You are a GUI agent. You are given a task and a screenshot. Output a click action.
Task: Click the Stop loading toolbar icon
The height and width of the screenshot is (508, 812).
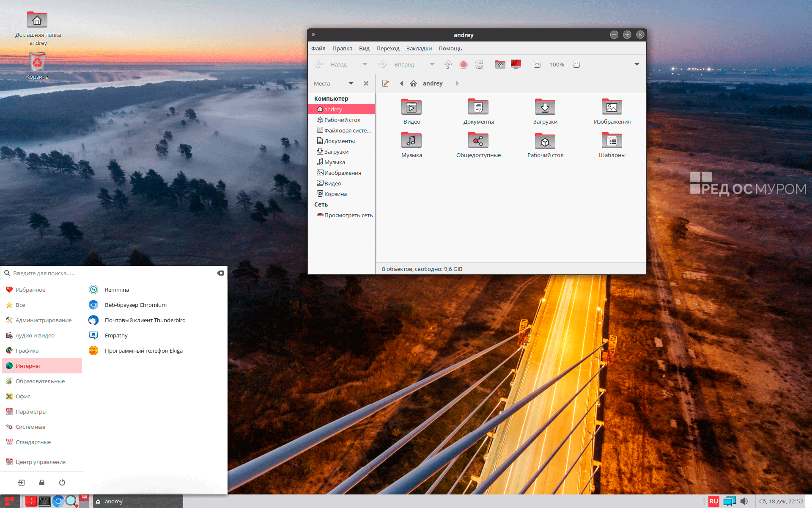[464, 64]
